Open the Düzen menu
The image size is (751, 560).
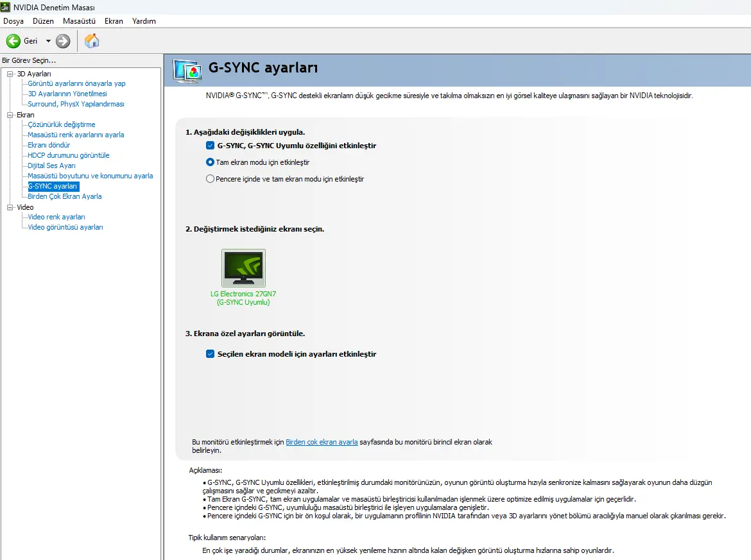[x=43, y=21]
